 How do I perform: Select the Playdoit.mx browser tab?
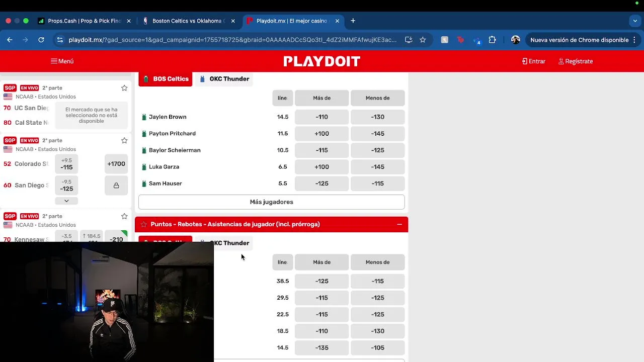pos(292,21)
